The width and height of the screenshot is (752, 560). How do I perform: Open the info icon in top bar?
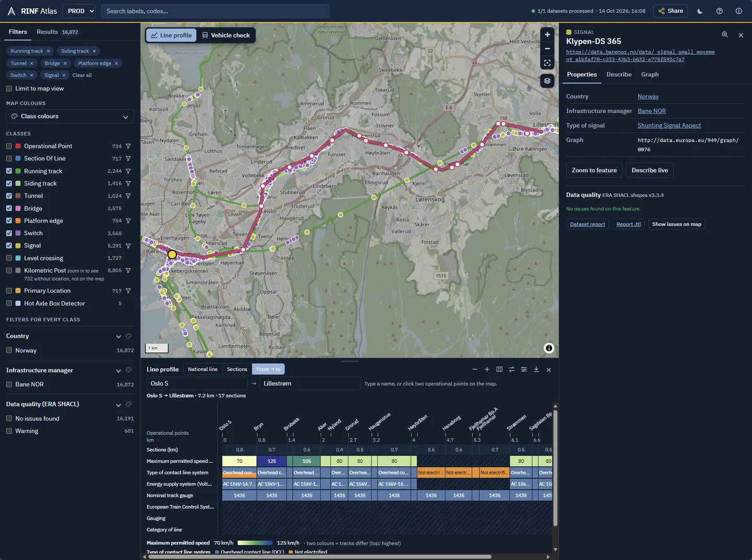pyautogui.click(x=738, y=11)
